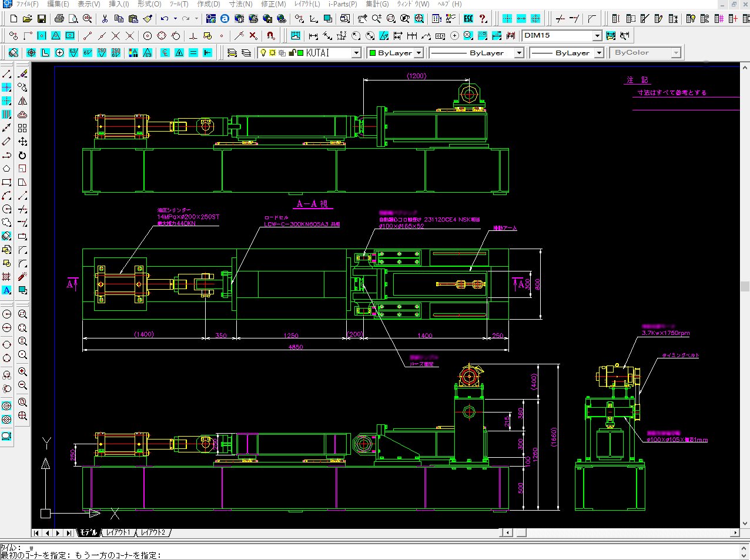Select the Mirror tool icon
The image size is (750, 560).
click(22, 101)
